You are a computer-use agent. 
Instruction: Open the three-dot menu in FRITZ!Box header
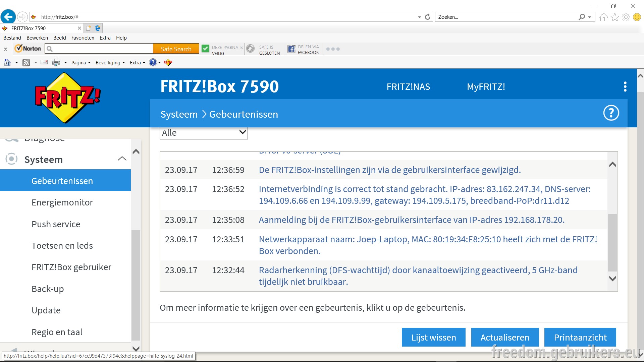click(625, 86)
